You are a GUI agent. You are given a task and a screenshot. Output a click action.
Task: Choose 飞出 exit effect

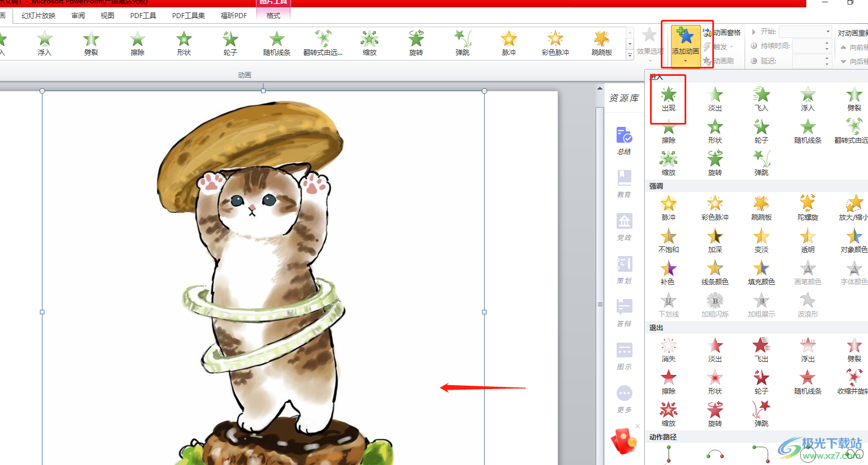click(x=762, y=349)
